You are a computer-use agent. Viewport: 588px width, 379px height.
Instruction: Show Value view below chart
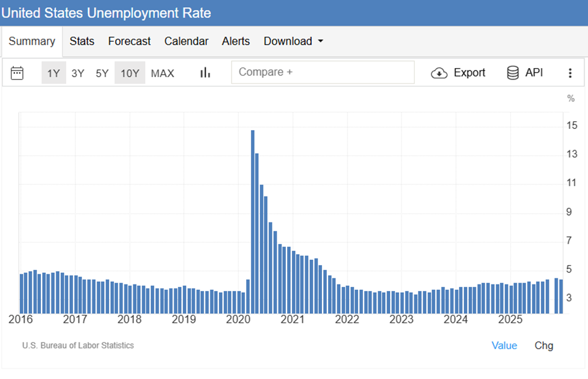504,345
